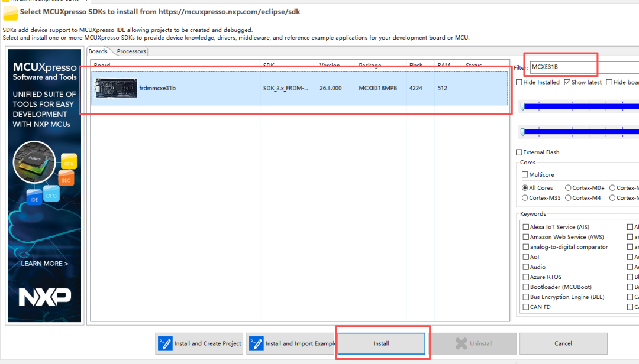This screenshot has height=364, width=639.
Task: Click Install and Create Project button
Action: (x=199, y=344)
